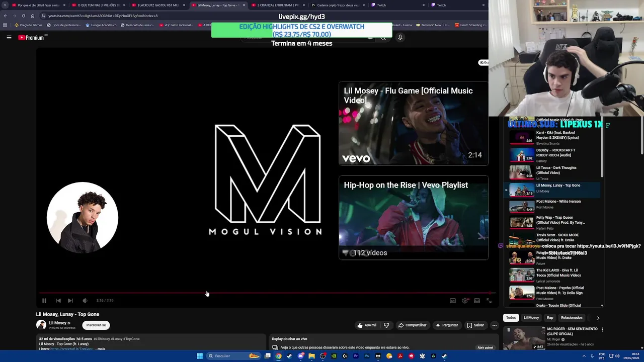Open options menu for MC ROGER video
This screenshot has height=362, width=644.
coord(602,330)
